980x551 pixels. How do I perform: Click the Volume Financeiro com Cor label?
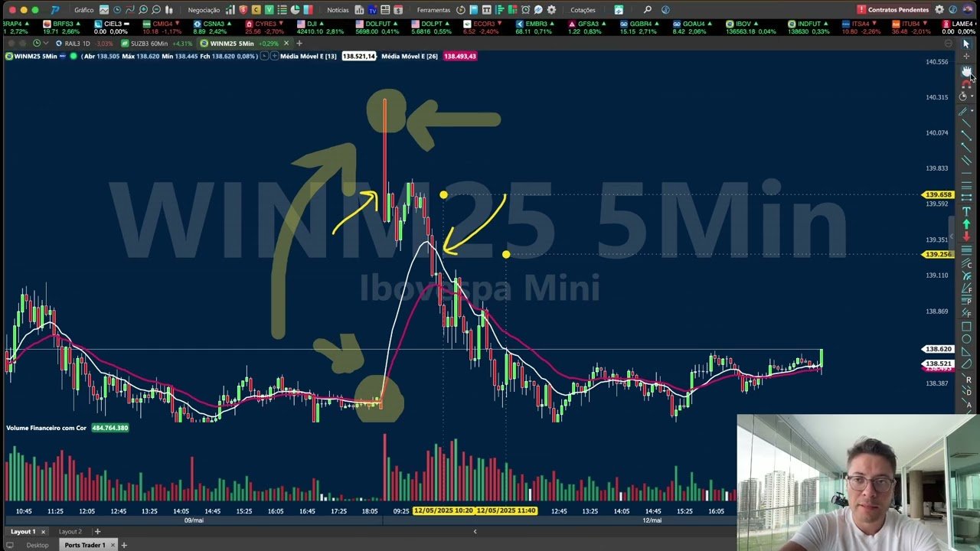(x=46, y=428)
